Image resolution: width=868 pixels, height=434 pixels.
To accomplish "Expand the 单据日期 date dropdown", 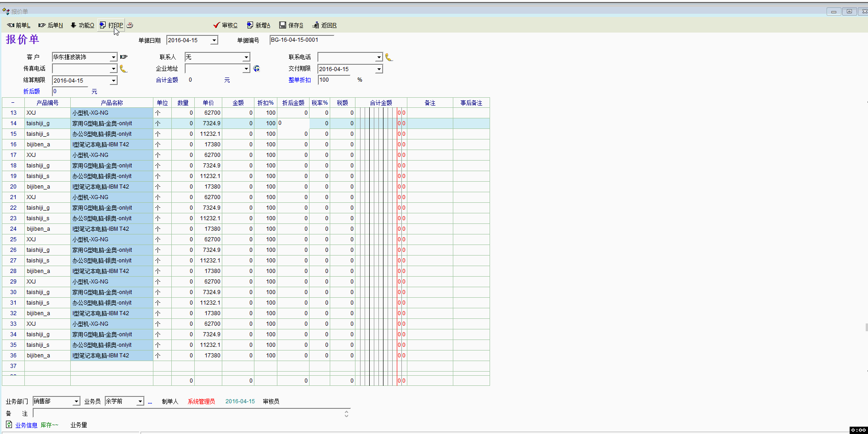I will coord(214,40).
